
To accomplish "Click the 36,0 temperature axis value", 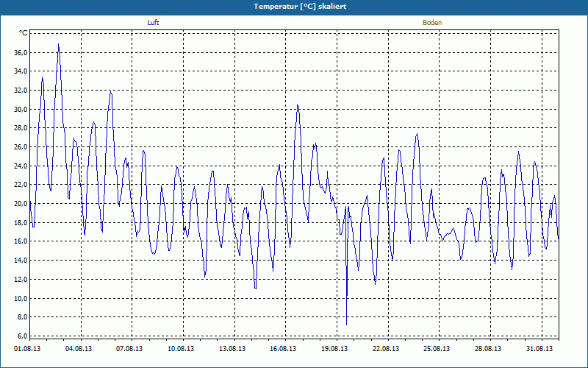I will pos(21,52).
